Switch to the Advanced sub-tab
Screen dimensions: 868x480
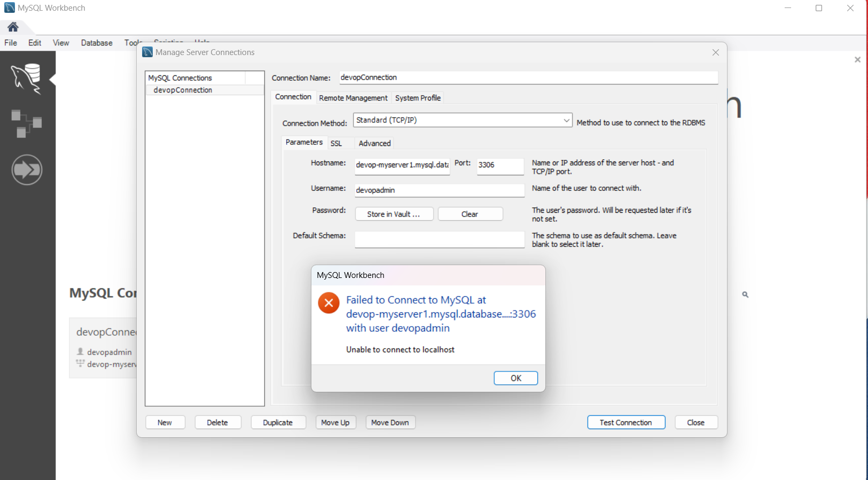point(374,143)
